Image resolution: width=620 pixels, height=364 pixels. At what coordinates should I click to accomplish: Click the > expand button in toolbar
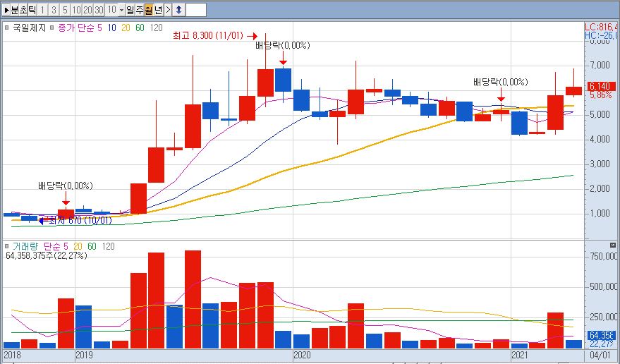click(167, 10)
